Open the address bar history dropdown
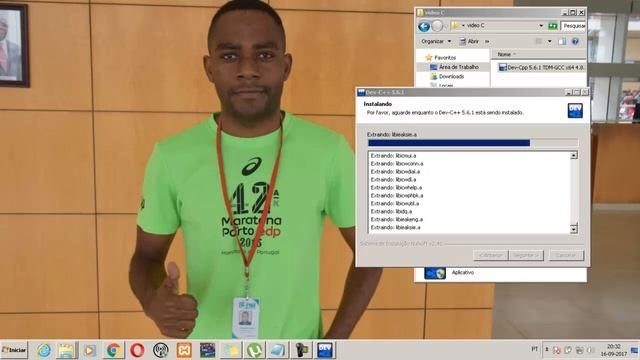 click(x=541, y=26)
